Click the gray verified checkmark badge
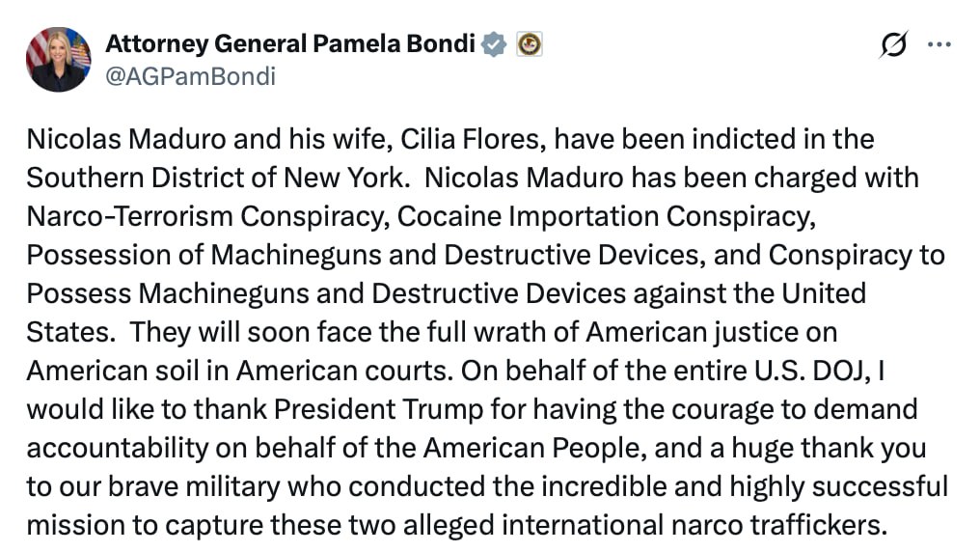Viewport: 980px width, 552px height. pos(495,44)
